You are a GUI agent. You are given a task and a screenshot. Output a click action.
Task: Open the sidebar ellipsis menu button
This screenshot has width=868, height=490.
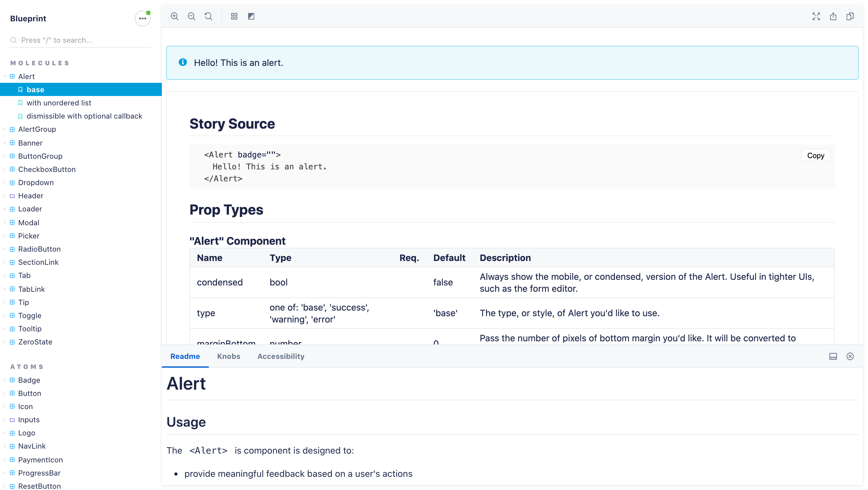coord(143,19)
